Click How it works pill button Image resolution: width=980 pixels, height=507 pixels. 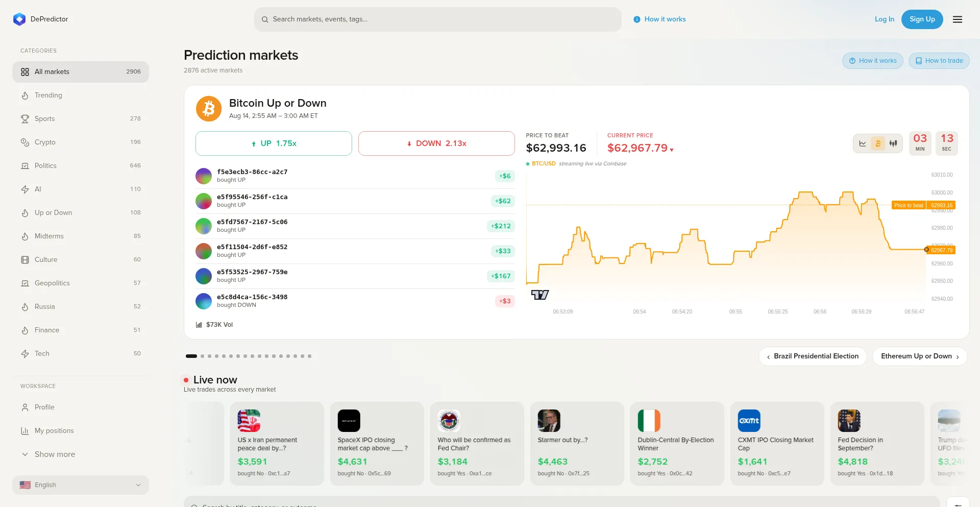point(873,61)
